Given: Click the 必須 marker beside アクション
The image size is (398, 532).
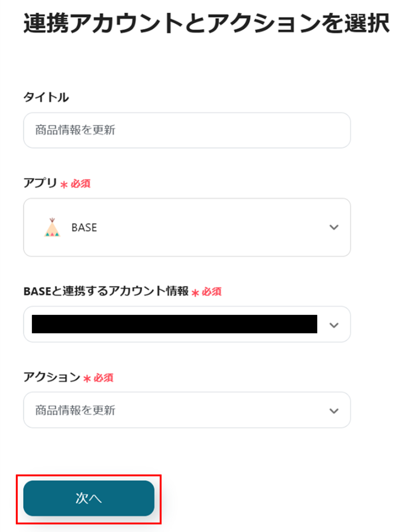Looking at the screenshot, I should click(103, 378).
